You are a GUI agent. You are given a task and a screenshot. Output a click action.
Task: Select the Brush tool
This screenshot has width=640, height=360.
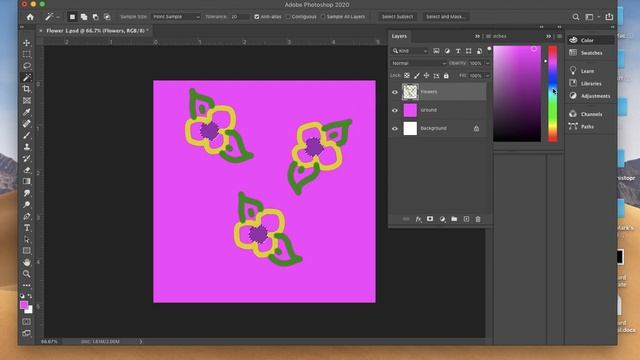coord(27,135)
